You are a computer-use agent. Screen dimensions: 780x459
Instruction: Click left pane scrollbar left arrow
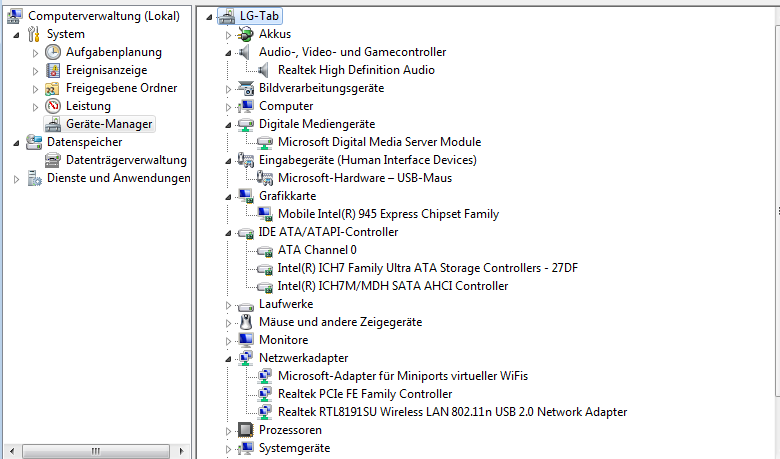[x=12, y=451]
